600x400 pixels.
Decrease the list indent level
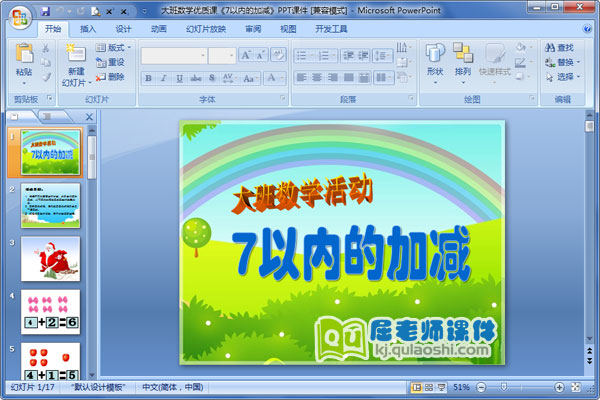point(348,56)
